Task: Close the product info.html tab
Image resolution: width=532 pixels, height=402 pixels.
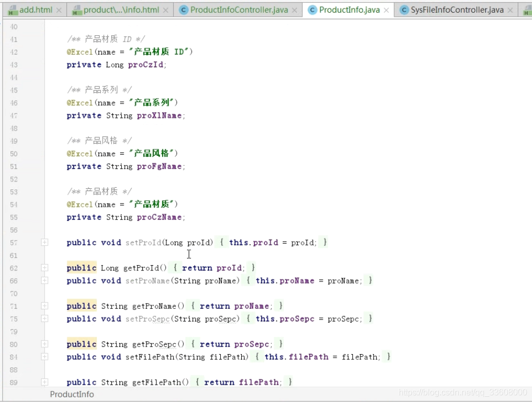Action: coord(165,11)
